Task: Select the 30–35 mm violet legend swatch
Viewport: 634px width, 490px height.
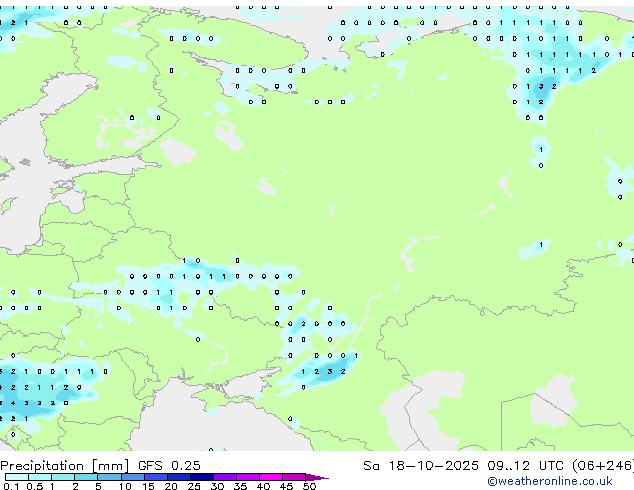Action: tap(225, 477)
